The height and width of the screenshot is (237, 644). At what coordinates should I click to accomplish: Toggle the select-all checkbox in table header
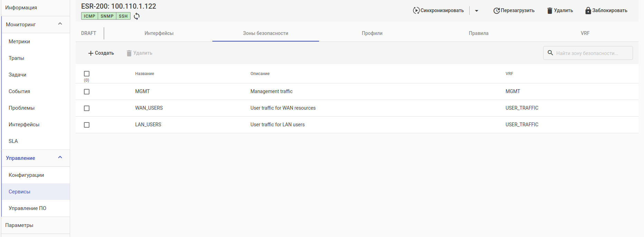tap(87, 74)
